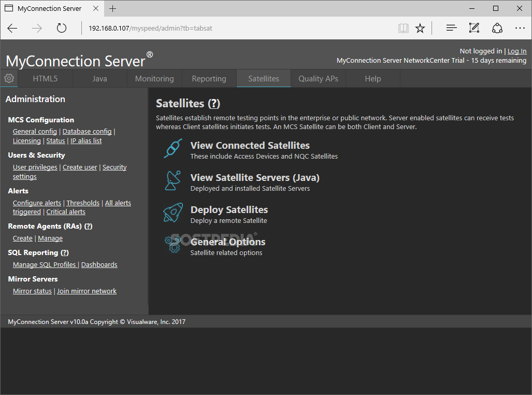Viewport: 532px width, 395px height.
Task: Click the Log In link
Action: [x=517, y=51]
